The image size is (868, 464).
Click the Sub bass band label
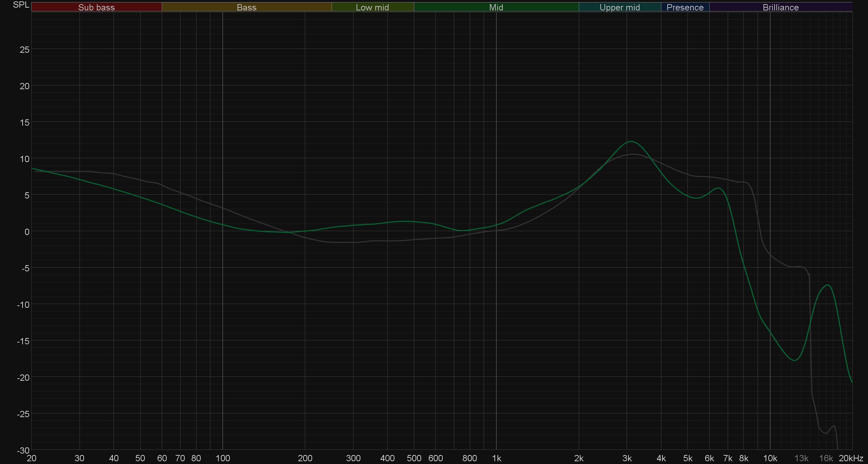pyautogui.click(x=96, y=7)
